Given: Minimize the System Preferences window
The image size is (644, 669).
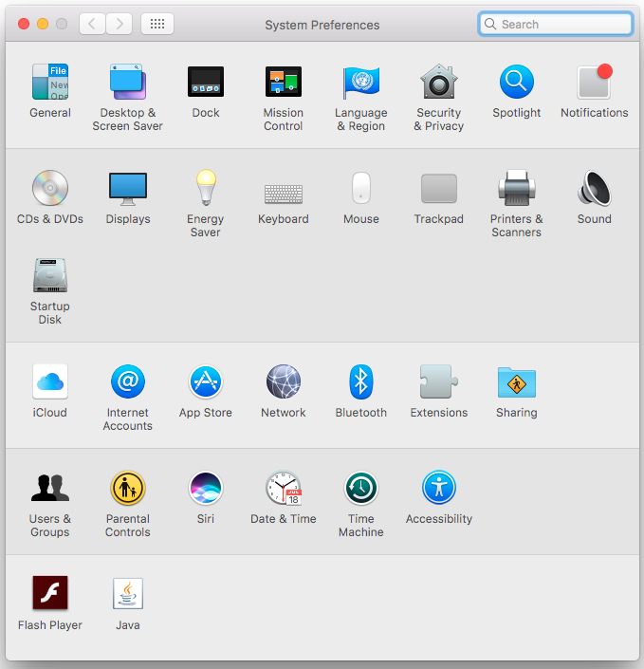Looking at the screenshot, I should (43, 24).
